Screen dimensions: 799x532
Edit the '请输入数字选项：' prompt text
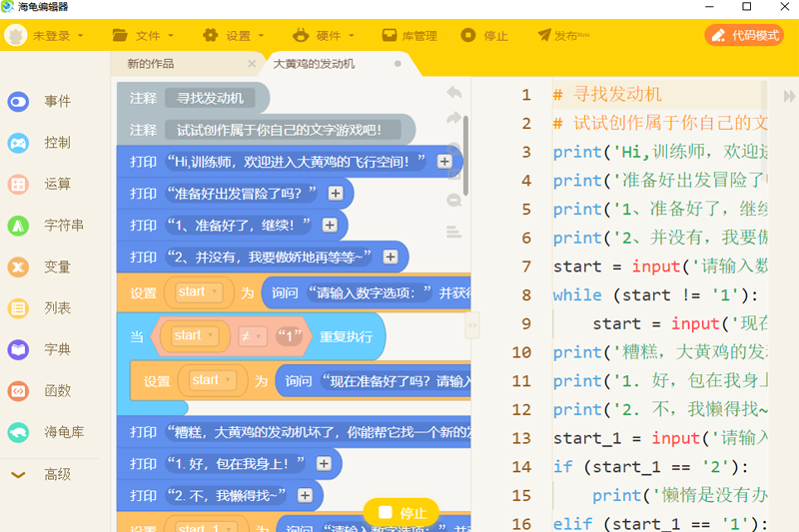pos(370,292)
